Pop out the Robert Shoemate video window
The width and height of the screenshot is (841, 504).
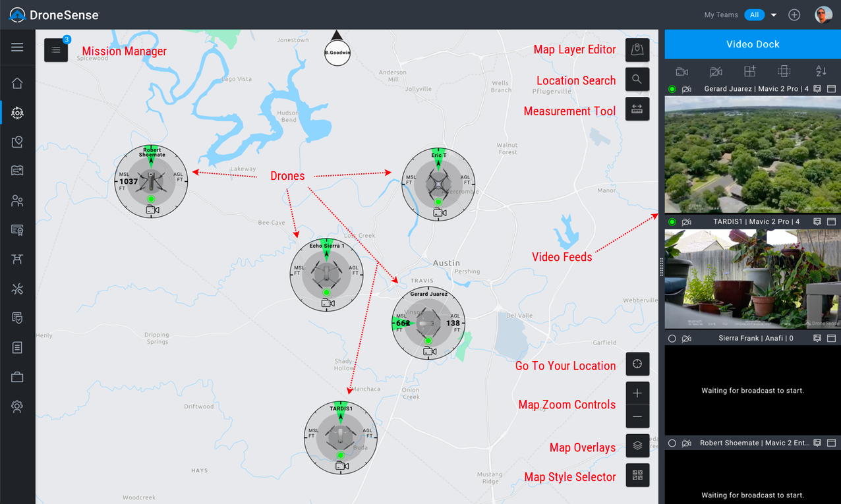(x=831, y=443)
